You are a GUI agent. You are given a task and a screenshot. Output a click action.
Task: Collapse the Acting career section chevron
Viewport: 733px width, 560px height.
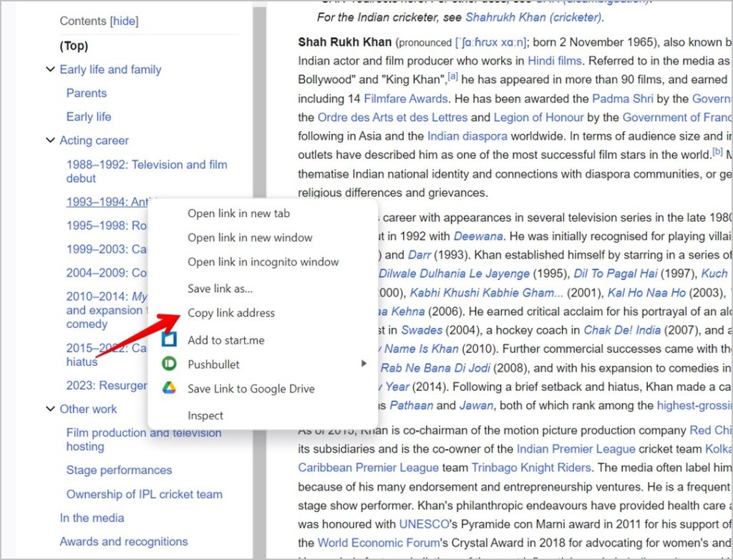point(49,140)
